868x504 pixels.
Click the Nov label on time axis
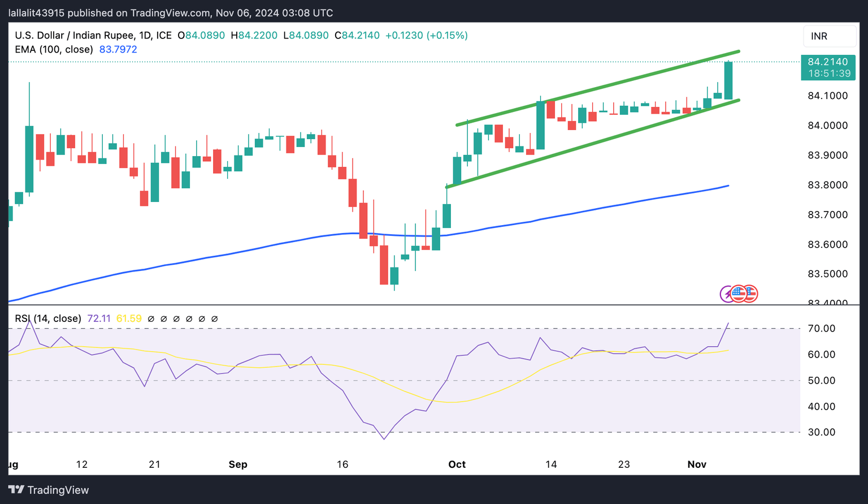click(x=697, y=464)
